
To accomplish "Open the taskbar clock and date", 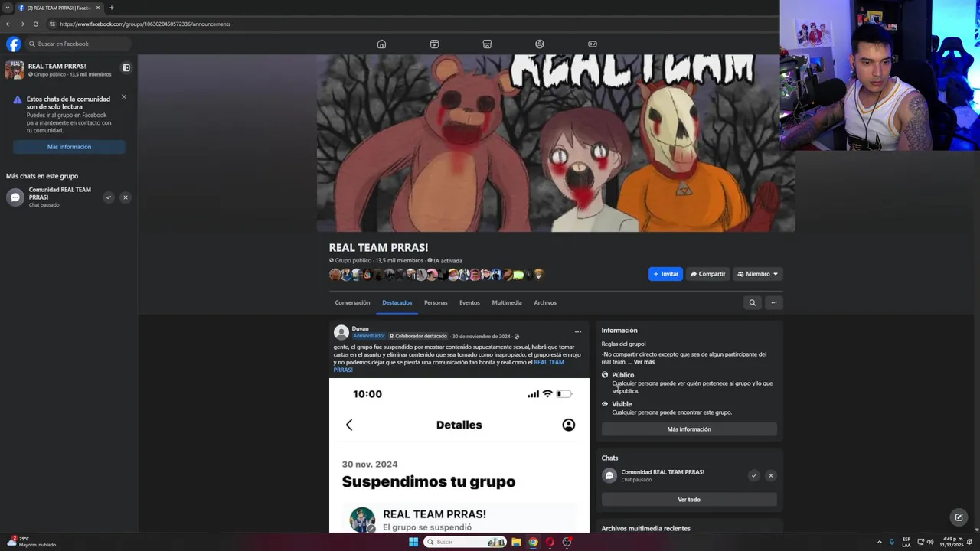I will [952, 542].
